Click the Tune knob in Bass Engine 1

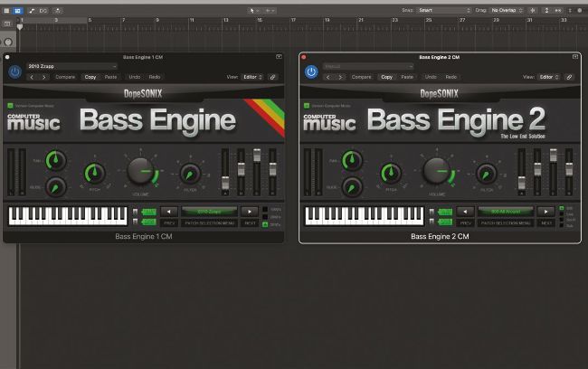click(55, 160)
